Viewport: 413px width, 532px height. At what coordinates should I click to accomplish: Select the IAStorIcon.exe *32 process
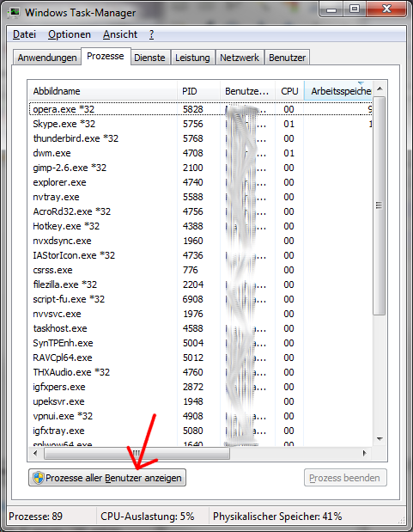pyautogui.click(x=200, y=255)
